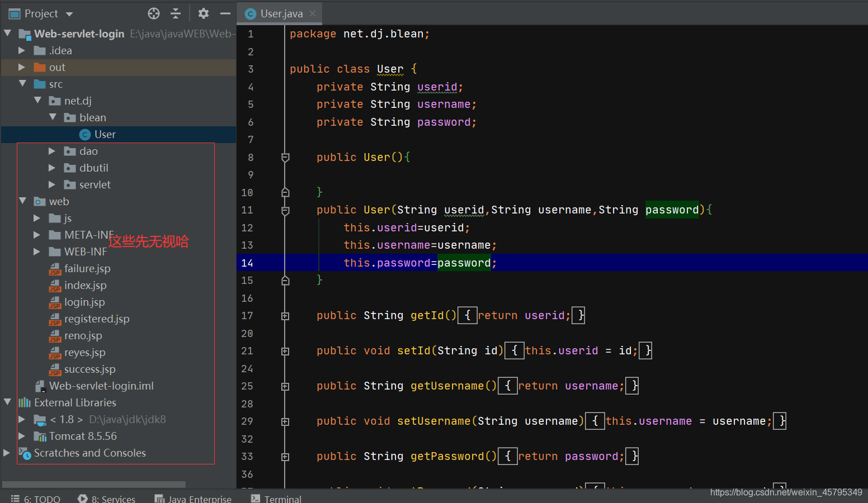Unfold the setUsername method at line 29

285,421
